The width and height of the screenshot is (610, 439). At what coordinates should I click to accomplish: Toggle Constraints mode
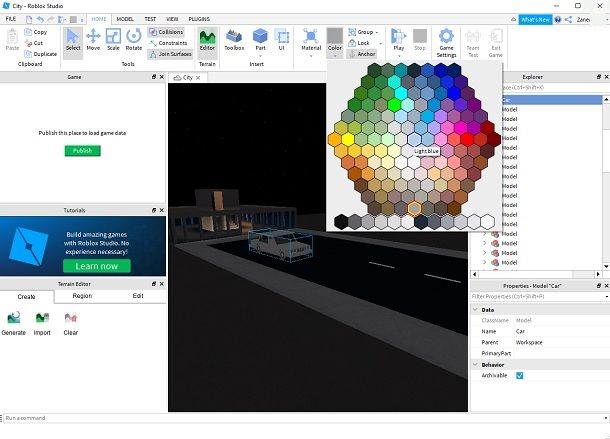point(168,43)
